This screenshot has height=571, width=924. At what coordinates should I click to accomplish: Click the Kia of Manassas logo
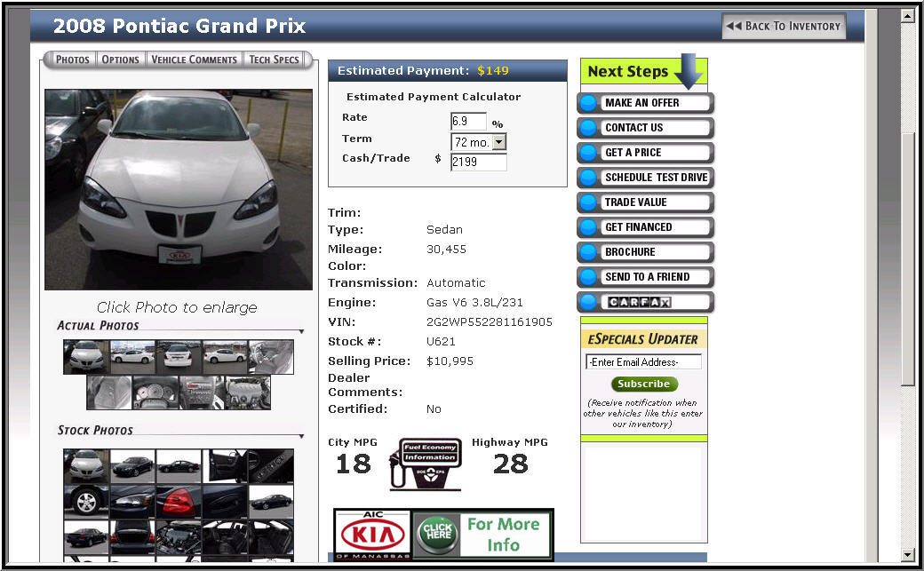click(372, 535)
